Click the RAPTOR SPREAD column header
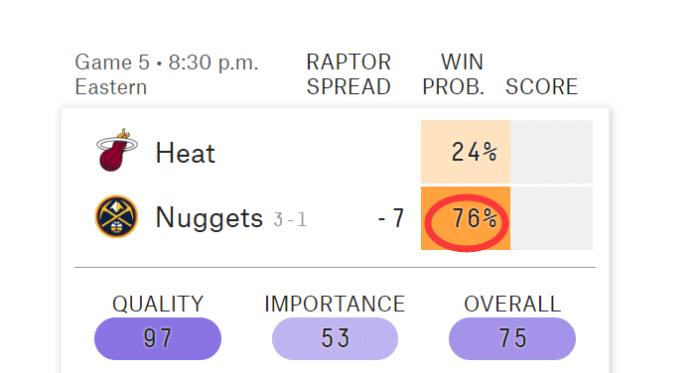The image size is (700, 373). pyautogui.click(x=348, y=75)
